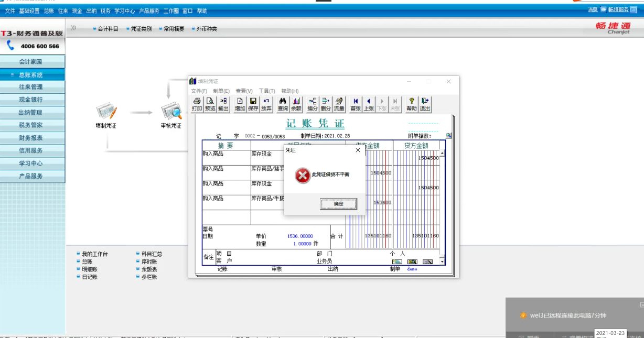Open the 常用摘要 shortcut link
This screenshot has width=644, height=338.
click(x=174, y=29)
